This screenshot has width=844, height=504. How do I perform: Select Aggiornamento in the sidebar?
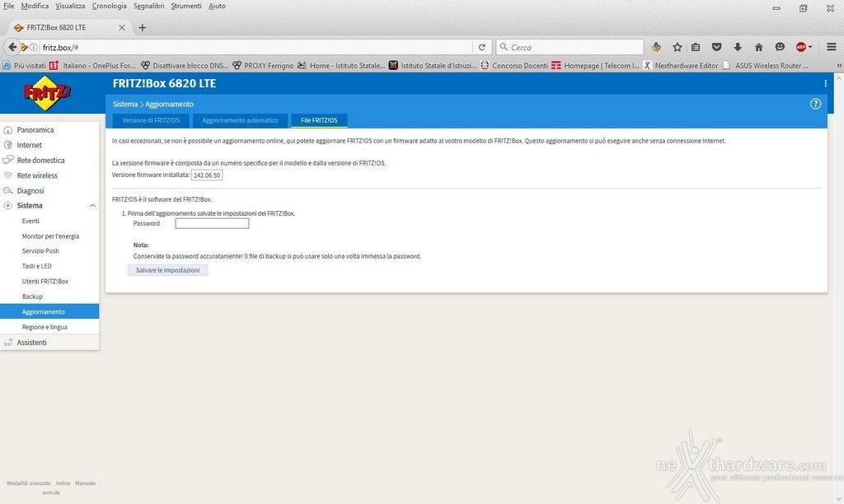pos(49,312)
